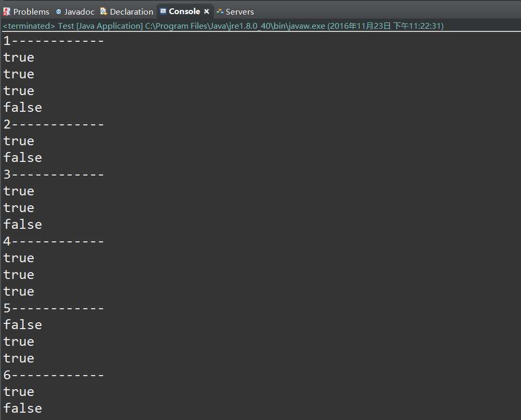The height and width of the screenshot is (420, 521).
Task: Select the Console tab
Action: (x=184, y=11)
